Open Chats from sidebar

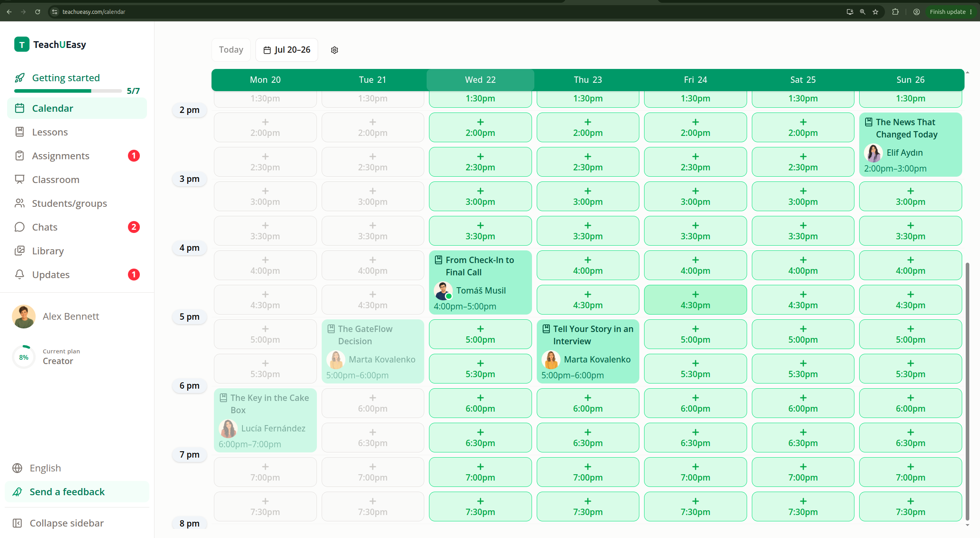point(77,227)
